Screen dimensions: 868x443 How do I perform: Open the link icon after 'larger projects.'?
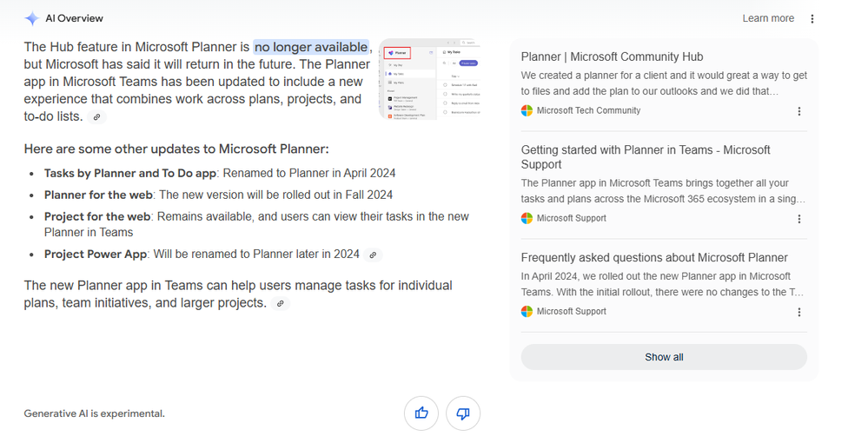pyautogui.click(x=281, y=303)
